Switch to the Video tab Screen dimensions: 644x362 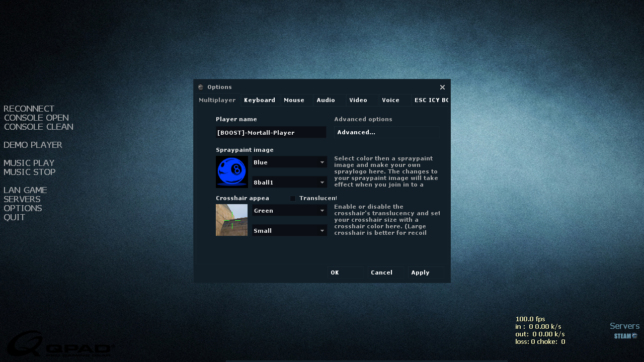coord(358,100)
